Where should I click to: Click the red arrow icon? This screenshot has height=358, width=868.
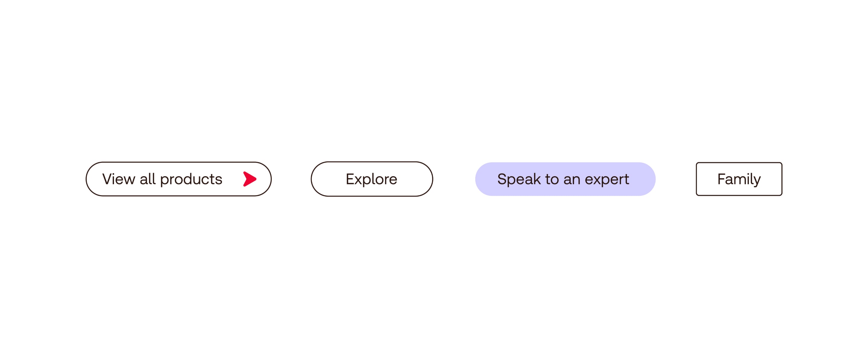249,179
